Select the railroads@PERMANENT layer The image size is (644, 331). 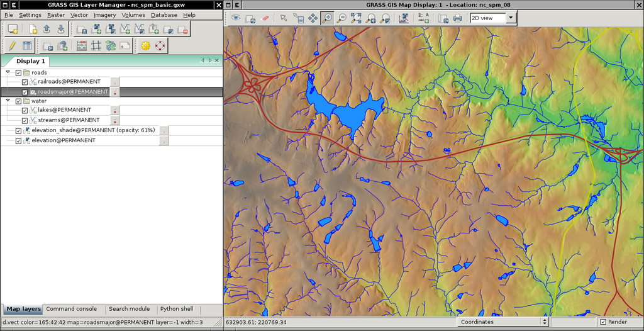69,82
